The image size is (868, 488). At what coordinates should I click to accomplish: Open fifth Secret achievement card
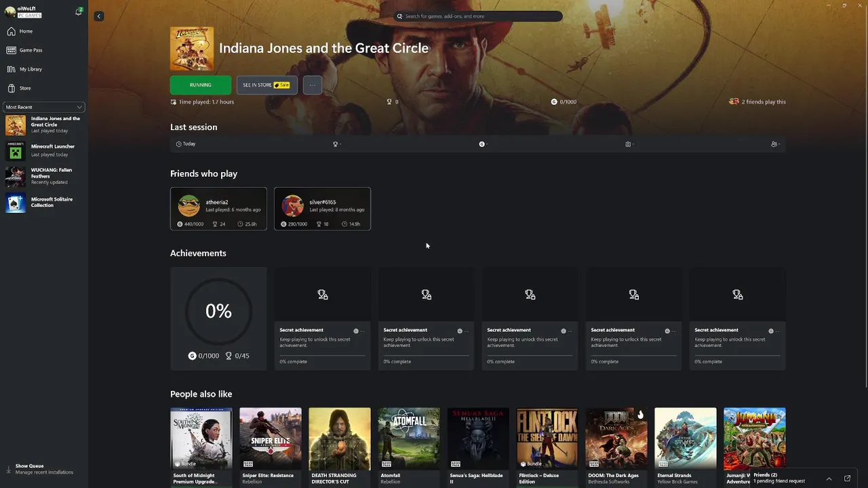737,319
